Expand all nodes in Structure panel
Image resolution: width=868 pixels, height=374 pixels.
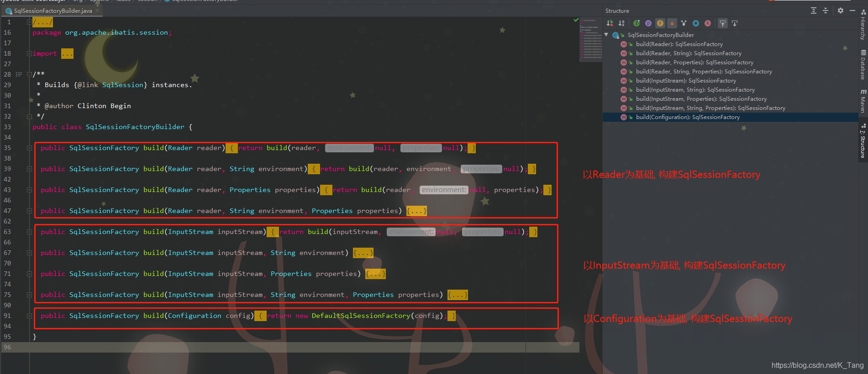coord(814,10)
